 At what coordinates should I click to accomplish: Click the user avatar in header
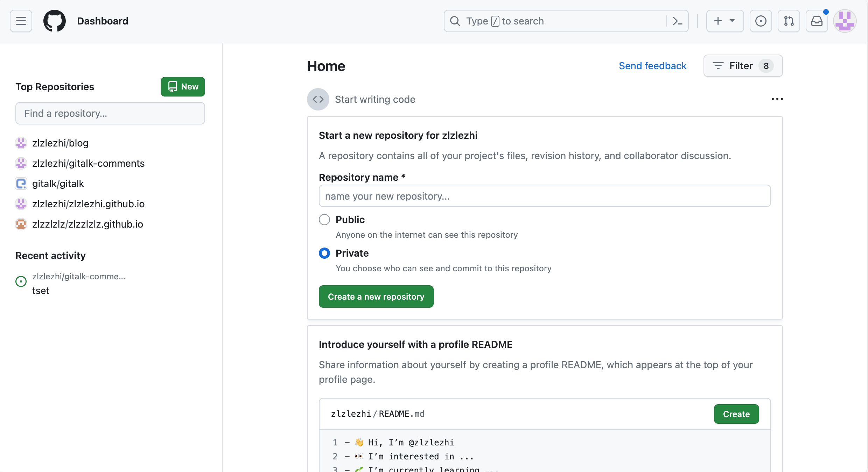[x=845, y=21]
